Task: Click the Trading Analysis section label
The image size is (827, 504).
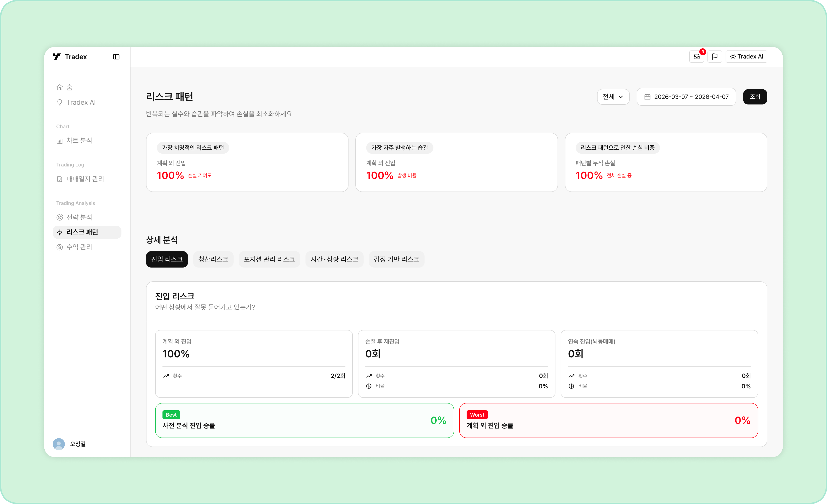Action: 75,203
